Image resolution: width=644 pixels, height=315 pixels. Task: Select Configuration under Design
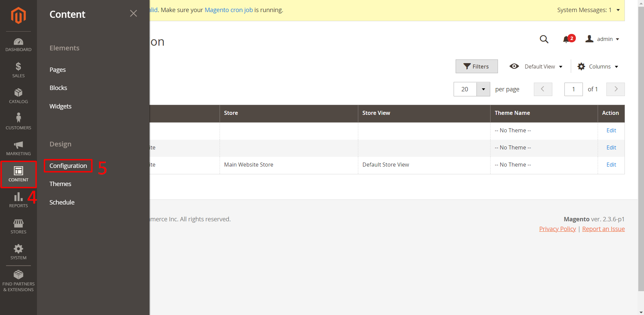point(68,166)
